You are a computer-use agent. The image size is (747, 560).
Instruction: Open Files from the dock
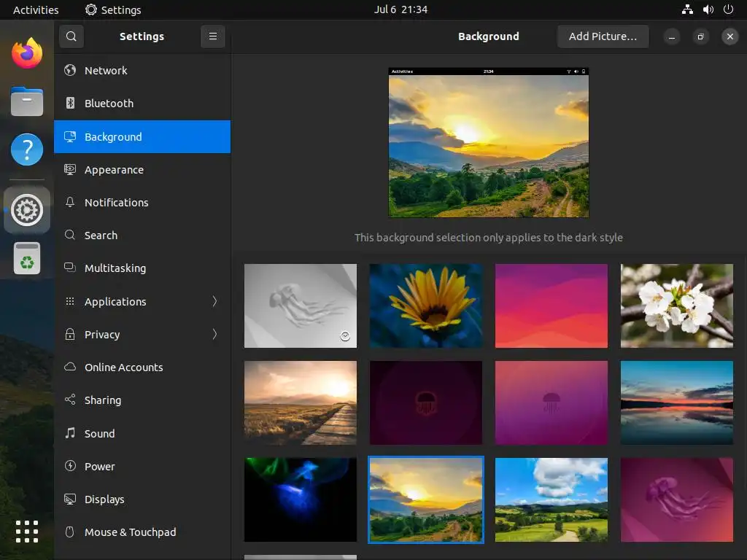(27, 101)
